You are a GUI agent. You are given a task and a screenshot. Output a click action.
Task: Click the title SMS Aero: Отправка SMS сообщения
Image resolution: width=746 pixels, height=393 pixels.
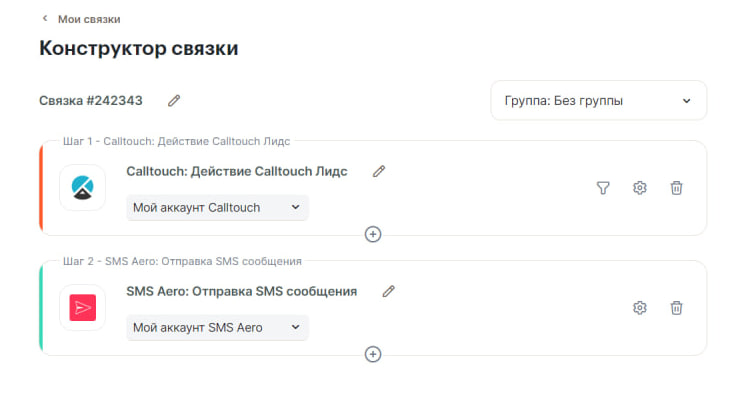point(241,291)
